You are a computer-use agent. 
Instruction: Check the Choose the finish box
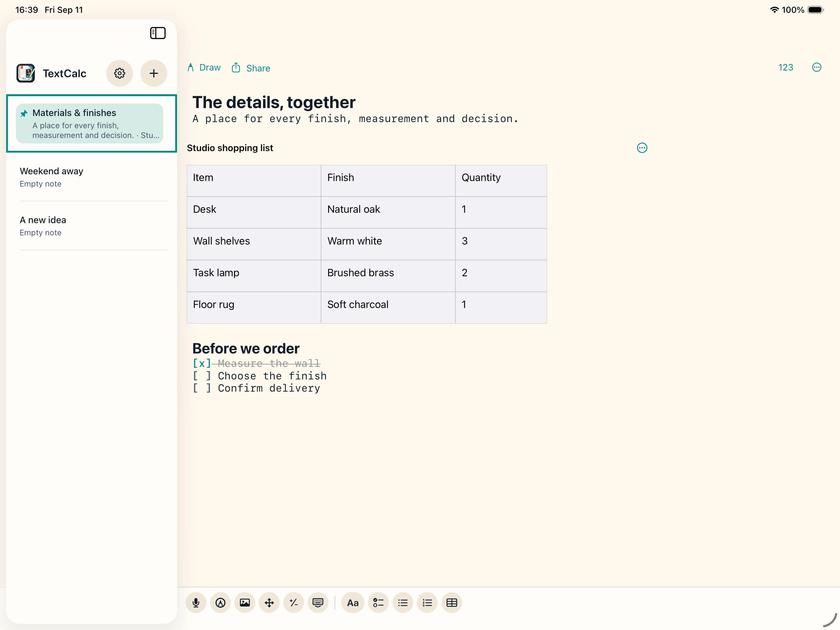[x=202, y=376]
